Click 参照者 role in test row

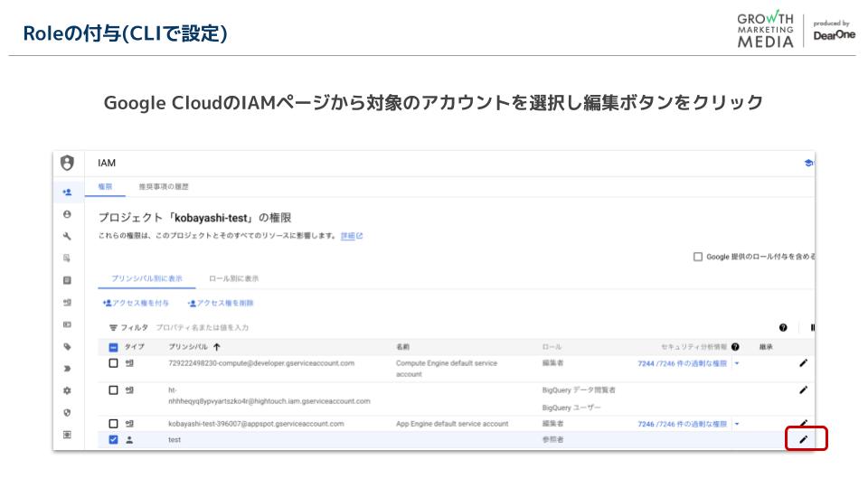[x=552, y=440]
